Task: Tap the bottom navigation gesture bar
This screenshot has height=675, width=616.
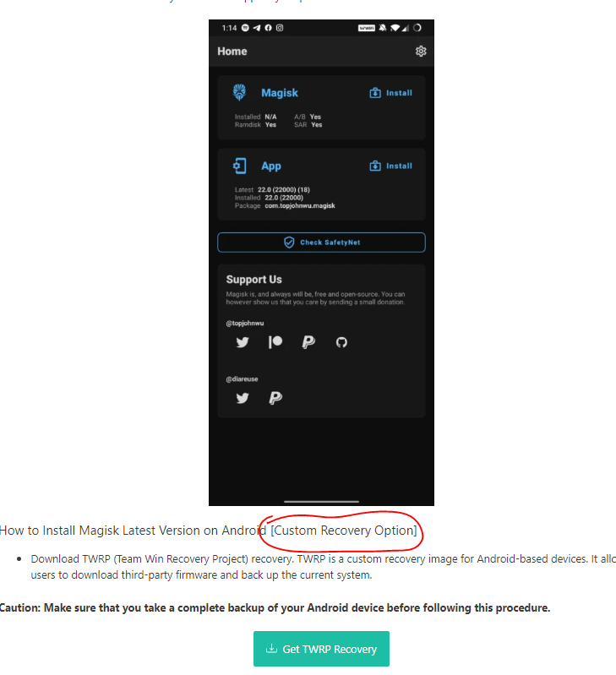Action: point(322,502)
